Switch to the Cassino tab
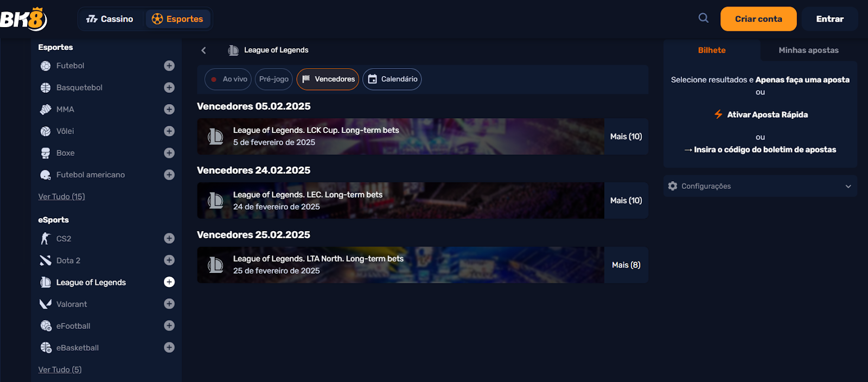The image size is (868, 382). click(x=110, y=19)
